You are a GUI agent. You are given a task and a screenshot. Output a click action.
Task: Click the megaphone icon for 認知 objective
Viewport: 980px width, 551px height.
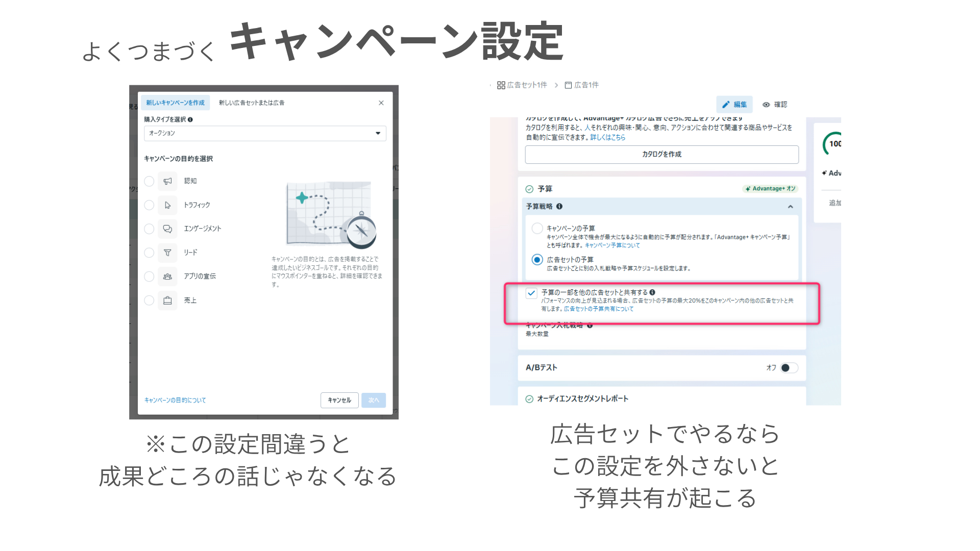click(x=167, y=181)
